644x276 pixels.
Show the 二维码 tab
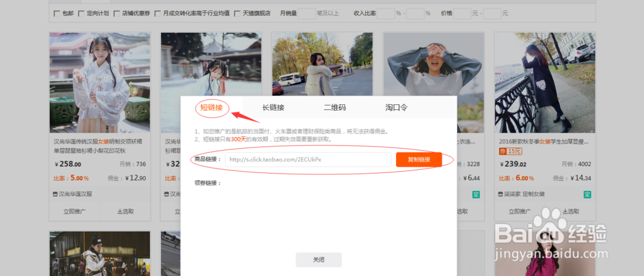[335, 107]
